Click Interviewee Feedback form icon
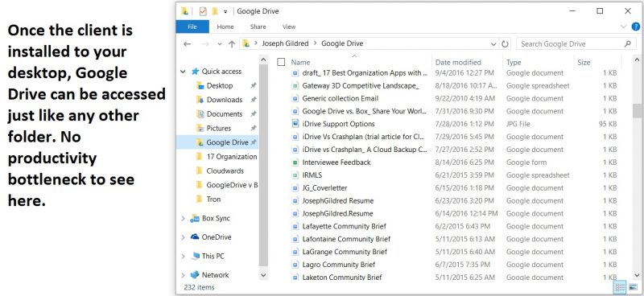644x296 pixels. (x=295, y=162)
